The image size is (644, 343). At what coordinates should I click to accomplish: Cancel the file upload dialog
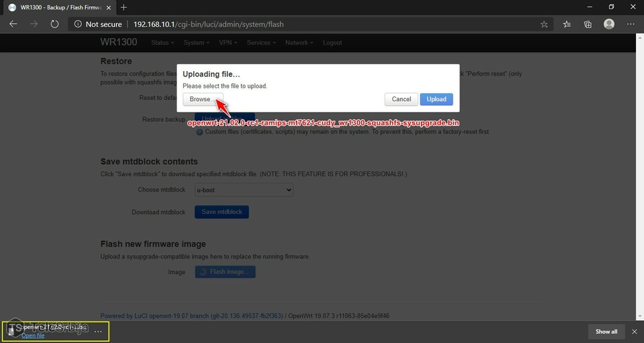pyautogui.click(x=401, y=99)
